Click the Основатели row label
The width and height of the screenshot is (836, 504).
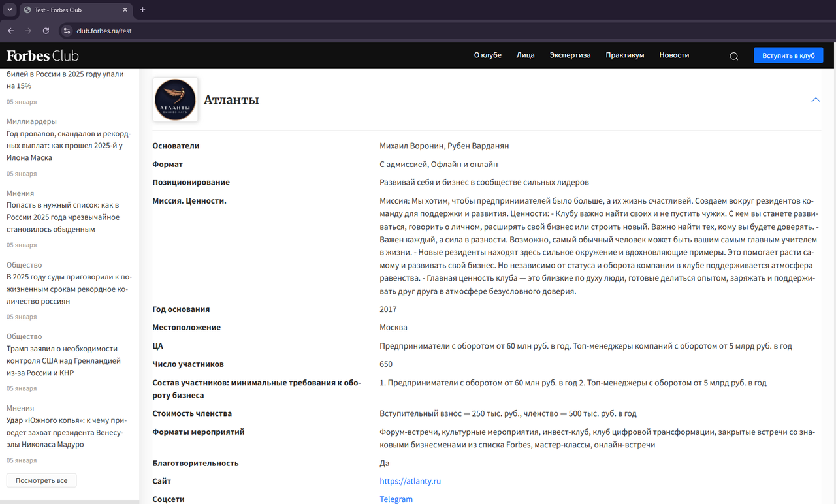pos(176,146)
